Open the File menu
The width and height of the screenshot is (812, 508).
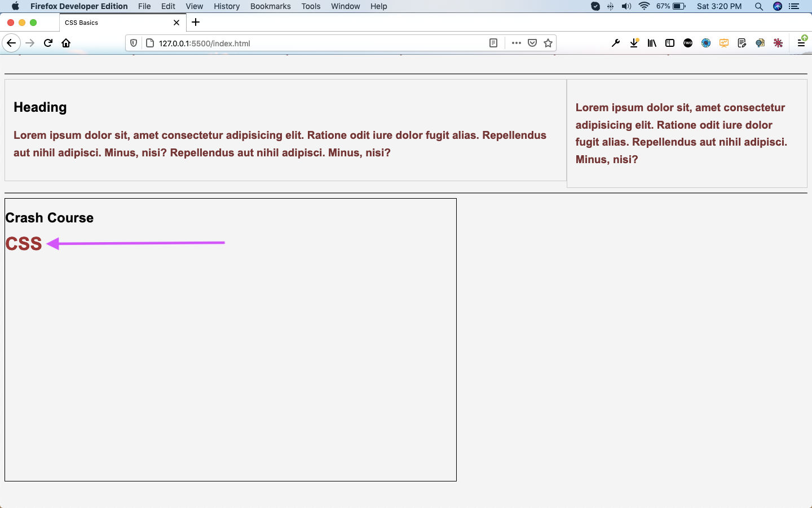click(x=144, y=6)
